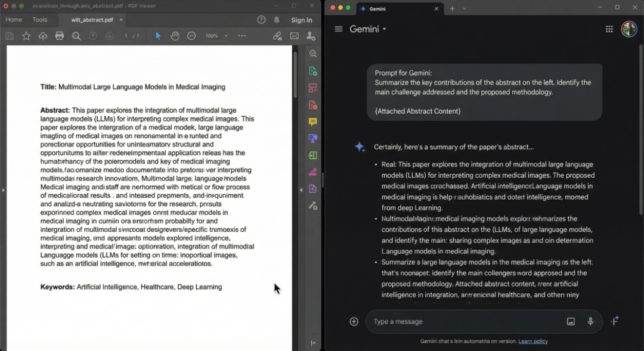Click the Gemini response sparkle icon

[360, 147]
